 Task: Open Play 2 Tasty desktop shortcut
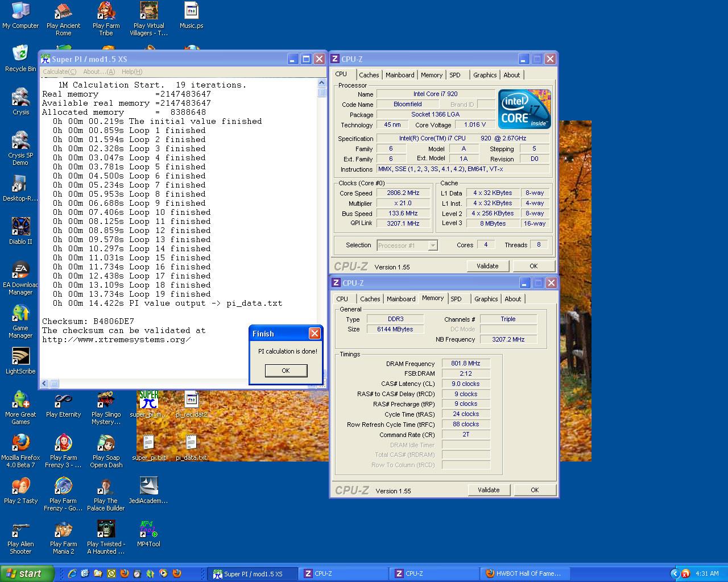[x=20, y=491]
